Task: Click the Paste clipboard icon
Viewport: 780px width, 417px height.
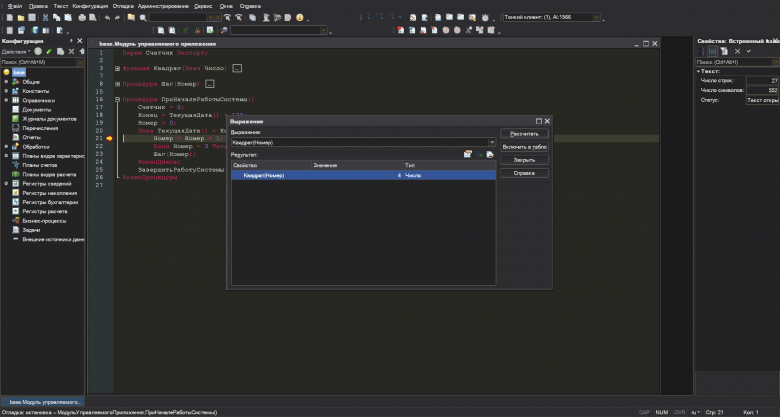Action: 68,17
